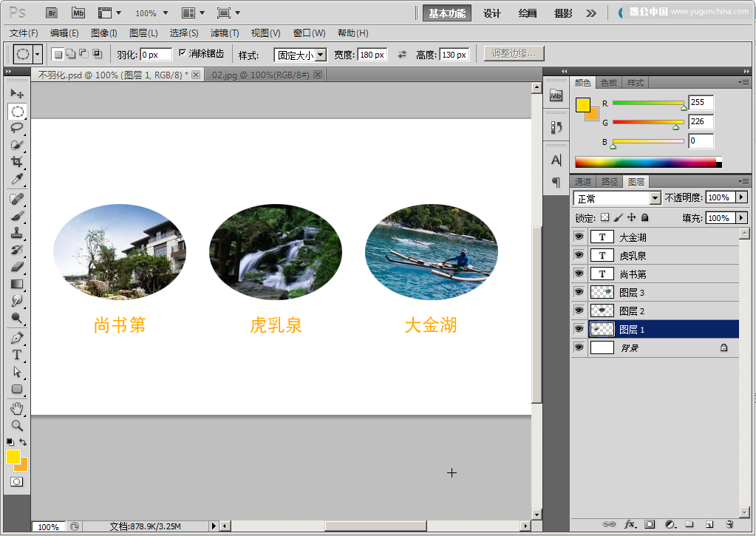756x536 pixels.
Task: Create a new layer
Action: click(709, 524)
